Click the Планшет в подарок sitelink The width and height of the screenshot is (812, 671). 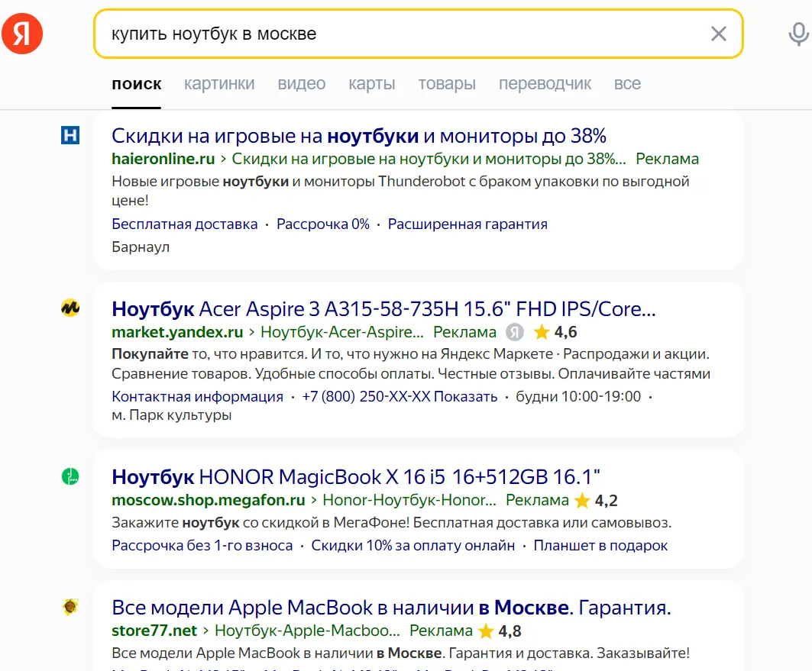coord(600,546)
